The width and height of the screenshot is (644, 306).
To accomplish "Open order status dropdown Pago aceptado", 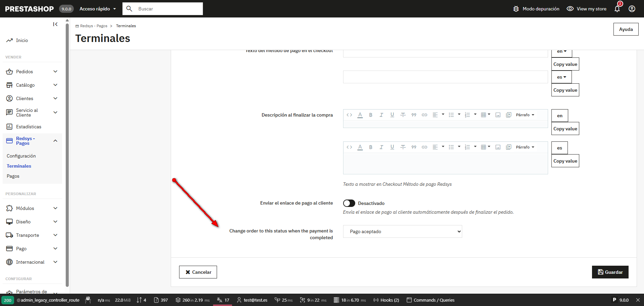I will click(x=402, y=231).
